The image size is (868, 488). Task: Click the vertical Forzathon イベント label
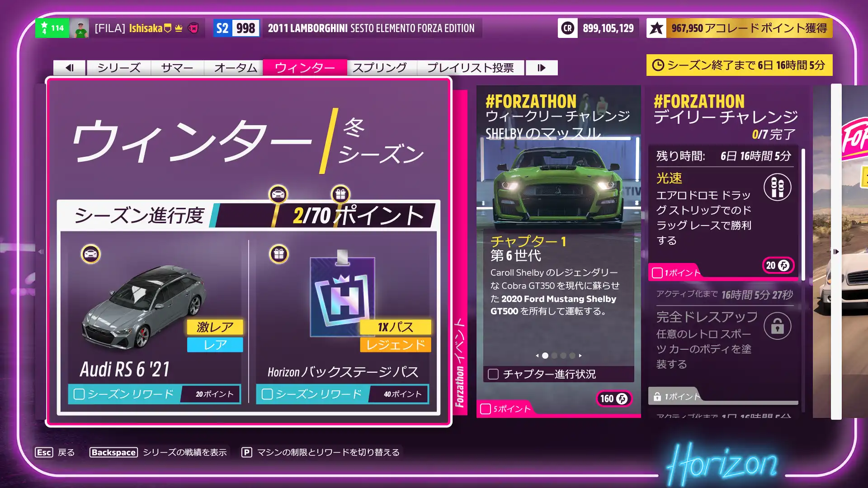pos(460,363)
